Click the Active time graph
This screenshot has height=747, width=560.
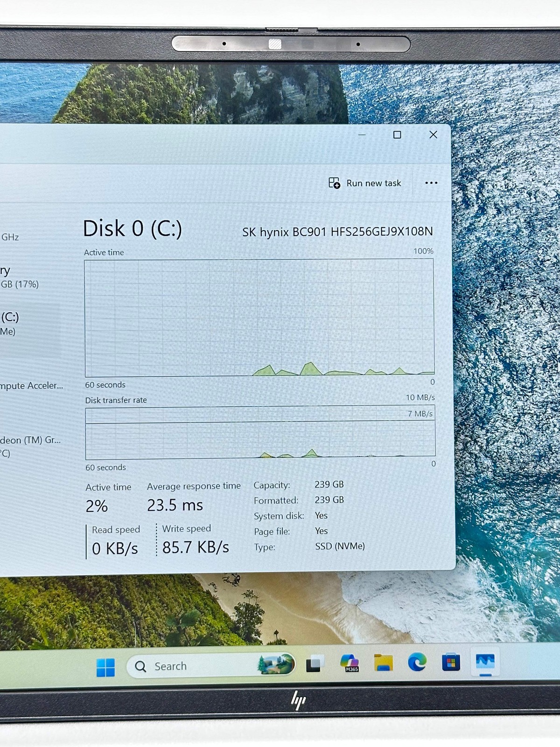[x=259, y=318]
